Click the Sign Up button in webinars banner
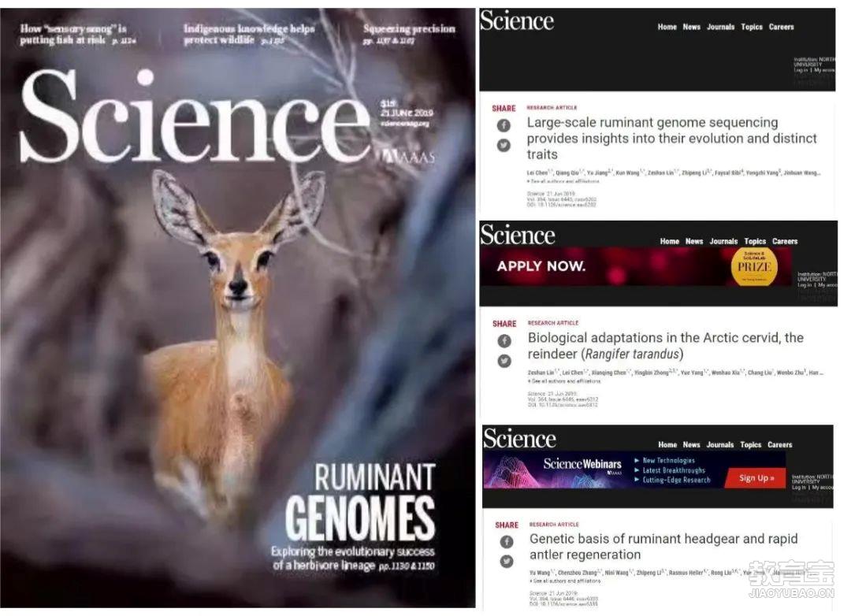This screenshot has width=851, height=616. coord(756,477)
